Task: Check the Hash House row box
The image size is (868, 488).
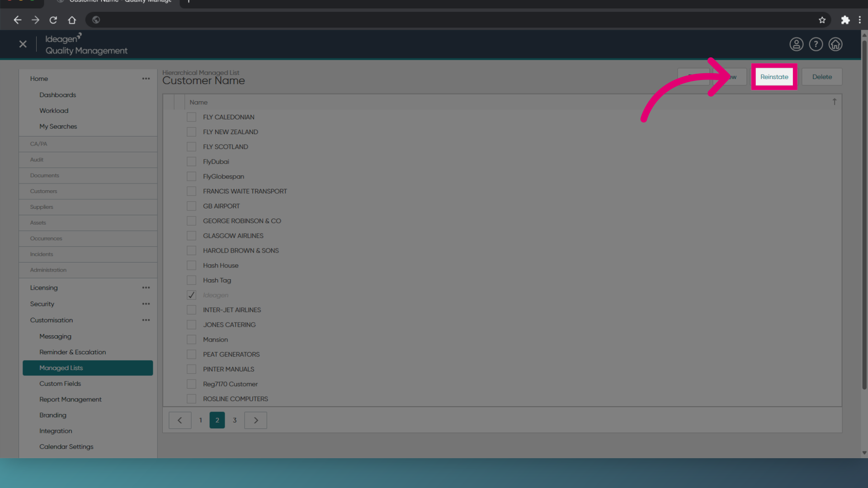Action: click(x=192, y=266)
